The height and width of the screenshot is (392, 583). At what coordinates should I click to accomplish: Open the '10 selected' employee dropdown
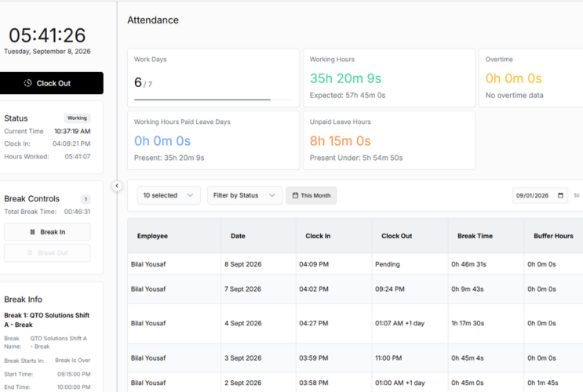pos(169,195)
